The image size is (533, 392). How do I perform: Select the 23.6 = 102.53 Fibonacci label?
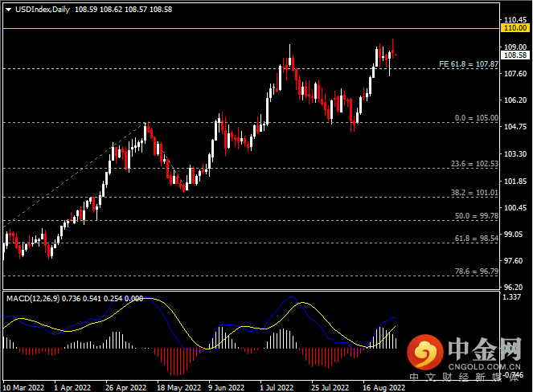[x=474, y=164]
